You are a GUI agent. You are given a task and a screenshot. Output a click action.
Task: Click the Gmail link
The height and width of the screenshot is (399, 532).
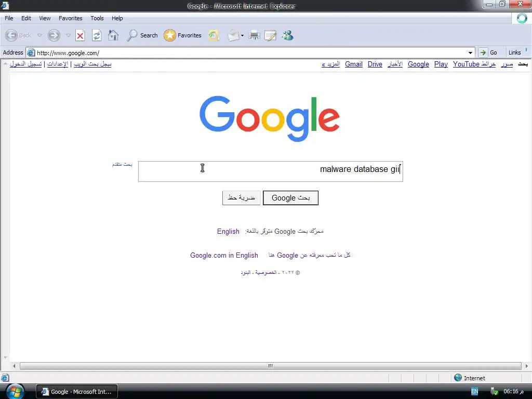coord(353,64)
